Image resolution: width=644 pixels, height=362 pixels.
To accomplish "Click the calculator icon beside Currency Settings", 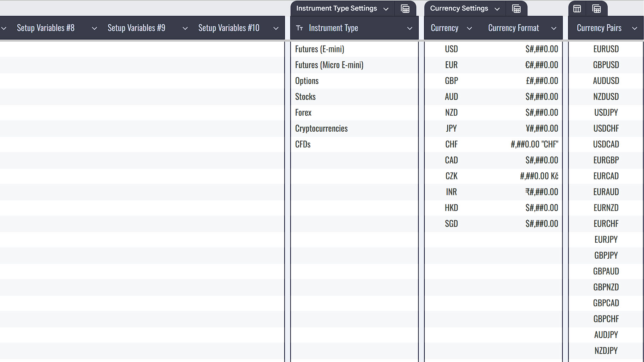I will click(x=516, y=9).
